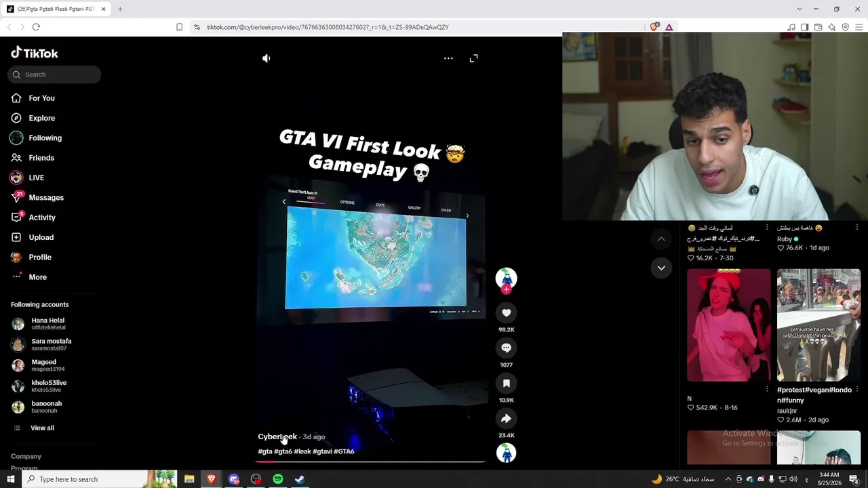Open the Windows Start menu

click(x=10, y=479)
